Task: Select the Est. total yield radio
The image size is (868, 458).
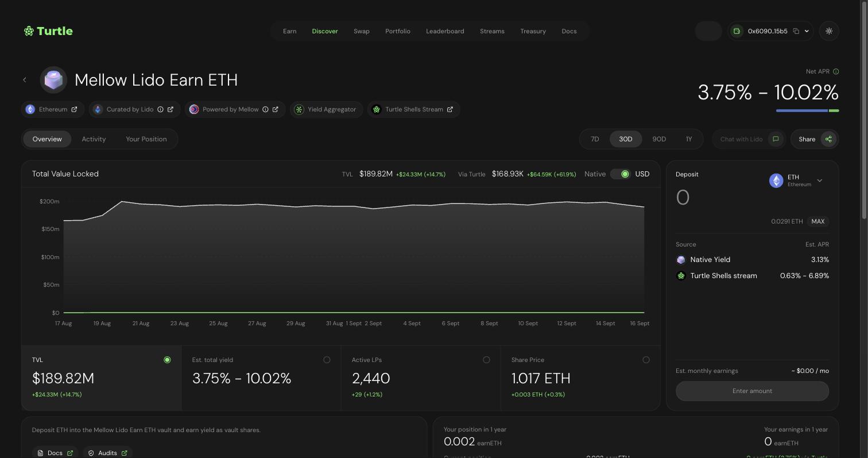Action: click(x=327, y=360)
